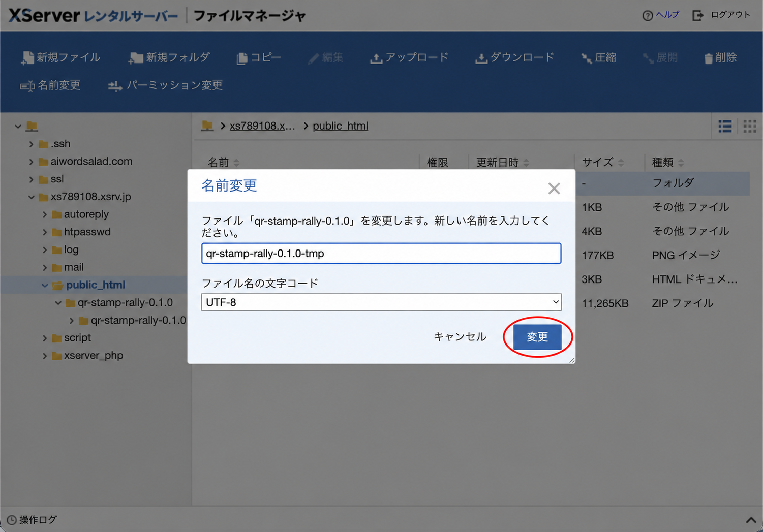
Task: Expand the aiwordsalad.com folder chevron
Action: click(x=31, y=162)
